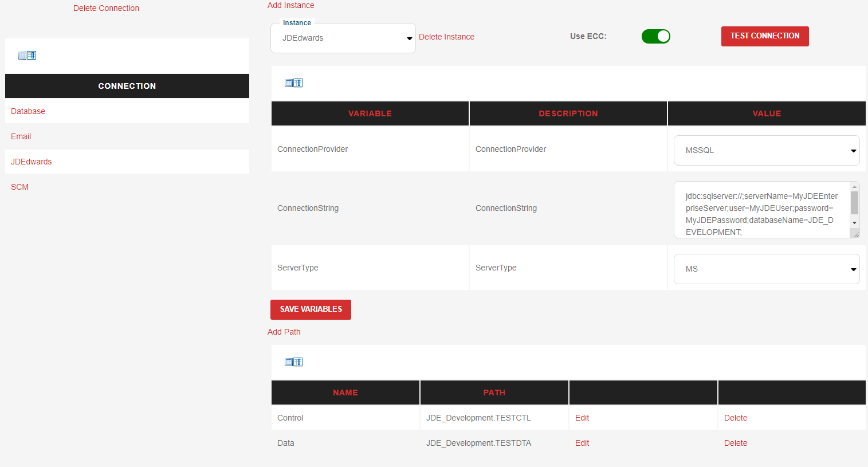Click ServerType description cell
The height and width of the screenshot is (467, 868).
pos(568,268)
